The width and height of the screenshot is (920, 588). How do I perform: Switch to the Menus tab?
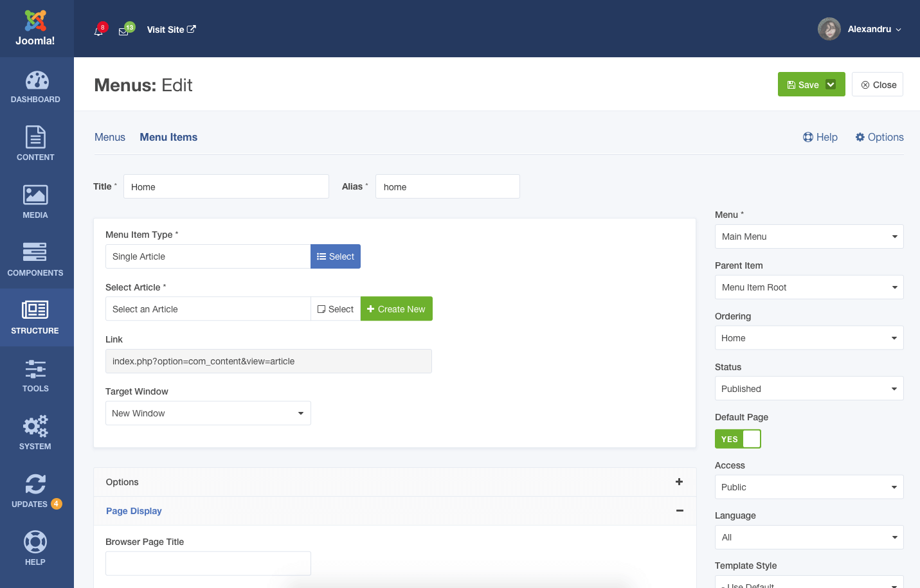point(110,137)
